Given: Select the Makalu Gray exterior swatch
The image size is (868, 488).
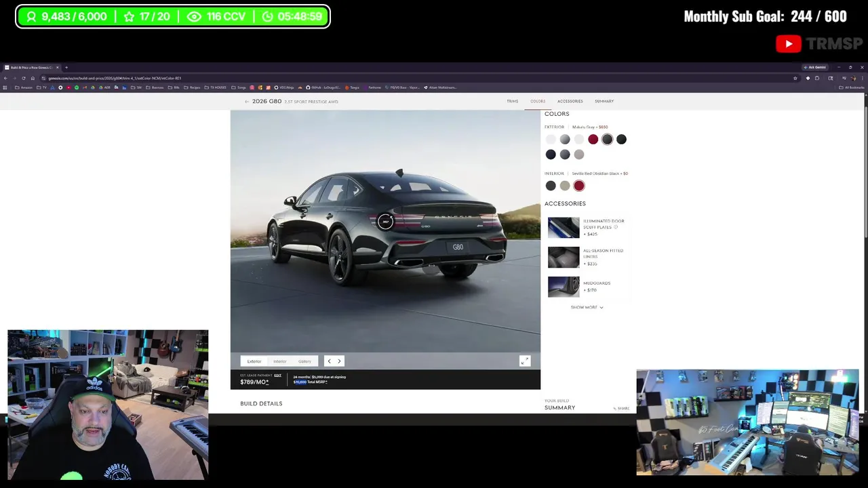Looking at the screenshot, I should [x=607, y=140].
